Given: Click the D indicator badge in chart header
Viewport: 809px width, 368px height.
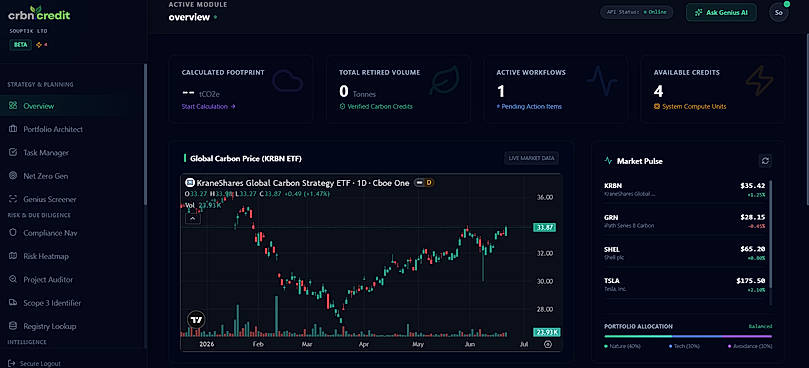Looking at the screenshot, I should (x=429, y=183).
